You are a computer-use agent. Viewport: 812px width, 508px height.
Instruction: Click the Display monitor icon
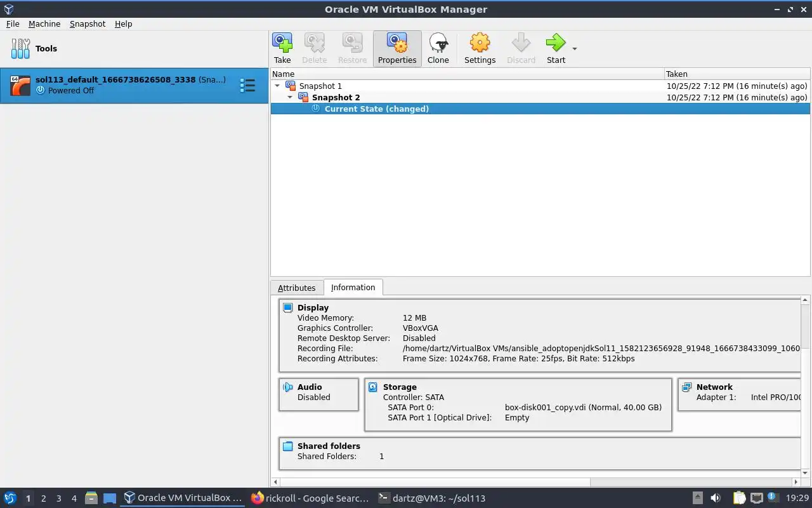288,308
